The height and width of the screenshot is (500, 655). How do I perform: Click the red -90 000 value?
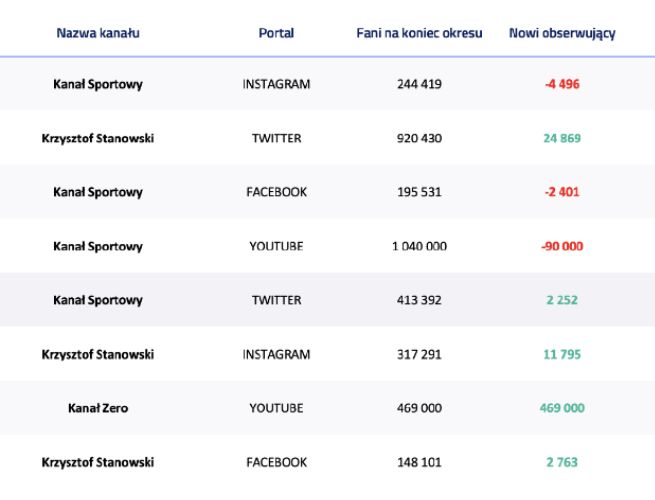562,246
